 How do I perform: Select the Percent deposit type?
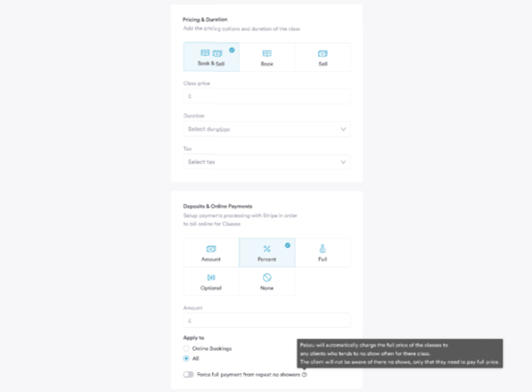pyautogui.click(x=267, y=253)
